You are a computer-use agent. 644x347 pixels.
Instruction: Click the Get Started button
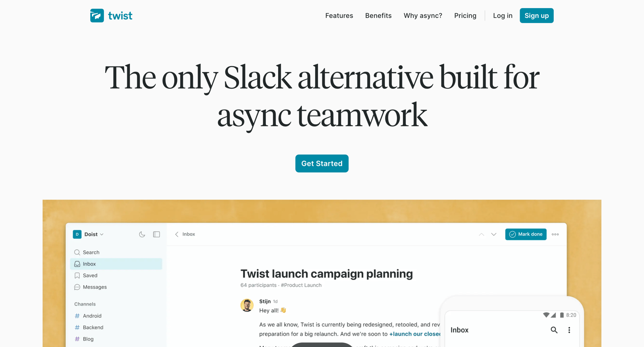tap(322, 163)
